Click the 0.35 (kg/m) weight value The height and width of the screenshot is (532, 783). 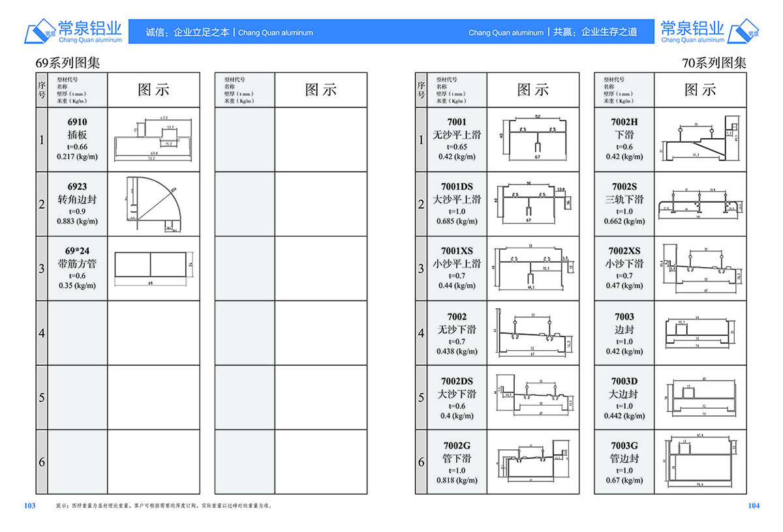(x=77, y=286)
